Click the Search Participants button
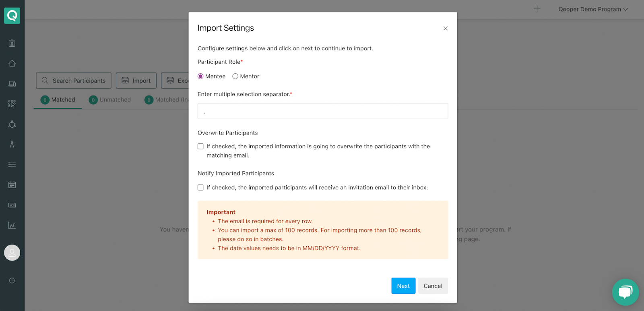Image resolution: width=644 pixels, height=311 pixels. click(x=74, y=81)
